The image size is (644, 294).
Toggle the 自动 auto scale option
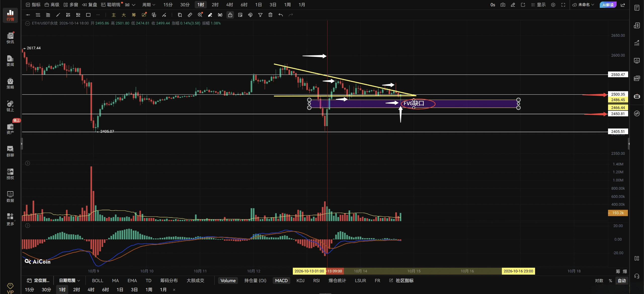(622, 281)
